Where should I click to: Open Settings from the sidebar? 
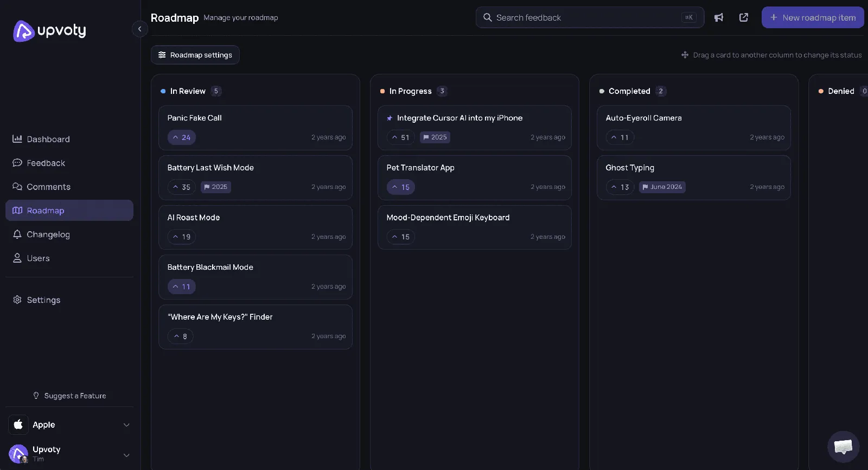pyautogui.click(x=69, y=300)
